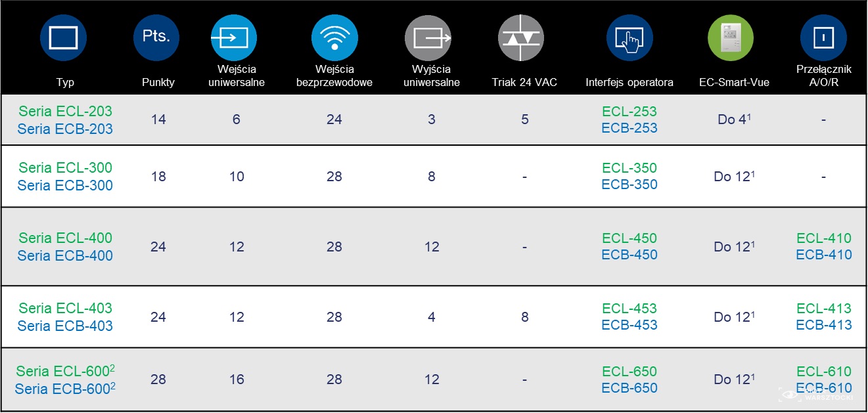Click the wireless inputs Wi-Fi icon

(334, 38)
